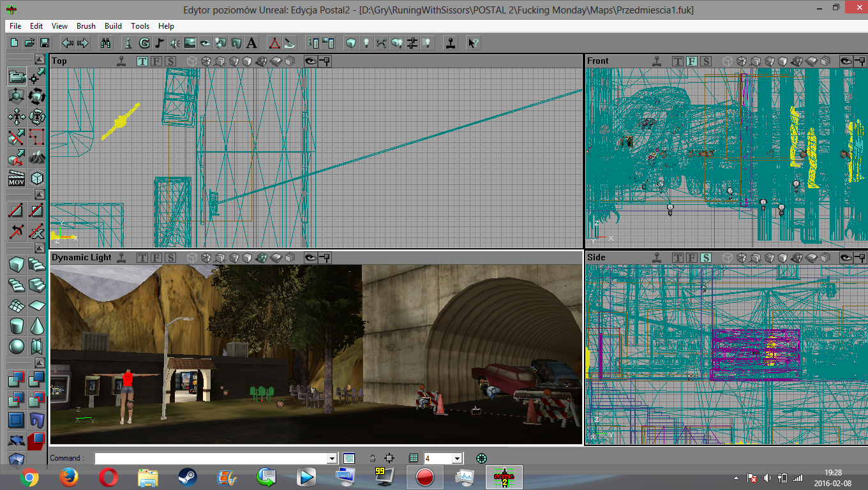Toggle eye icon in Top viewport header
868x490 pixels.
click(311, 61)
